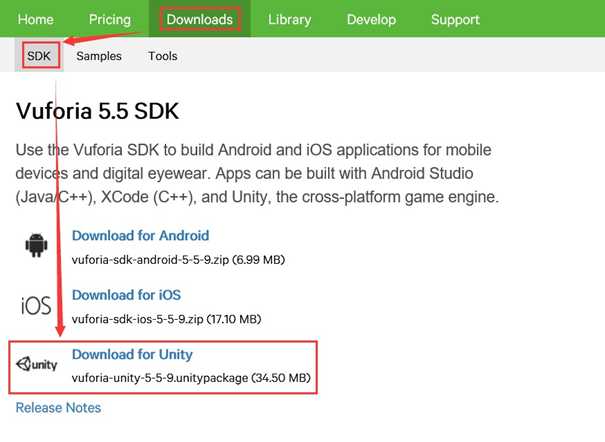The width and height of the screenshot is (605, 442).
Task: Open the Downloads menu
Action: coord(199,19)
